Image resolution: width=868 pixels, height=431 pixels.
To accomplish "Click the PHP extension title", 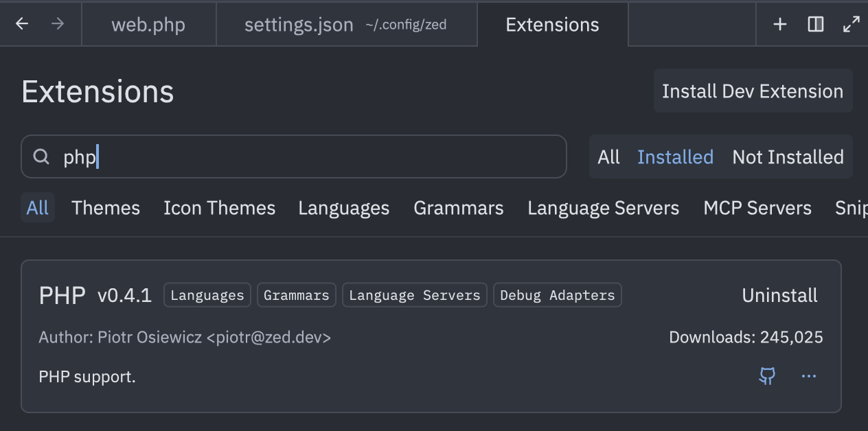I will (62, 295).
